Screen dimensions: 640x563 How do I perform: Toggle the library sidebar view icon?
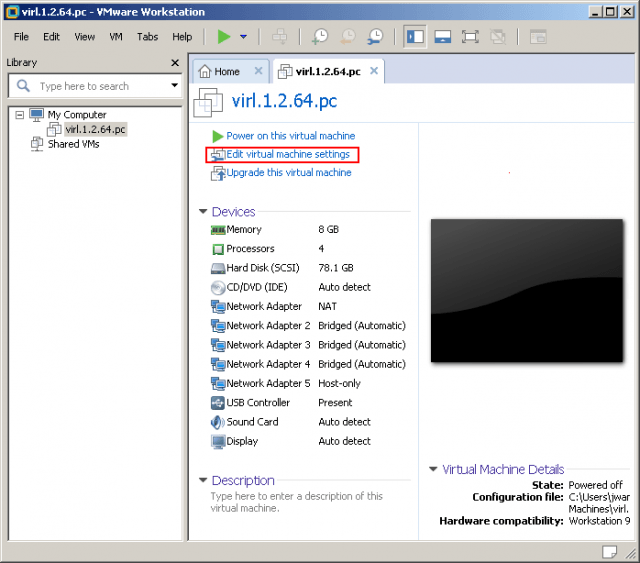(415, 37)
